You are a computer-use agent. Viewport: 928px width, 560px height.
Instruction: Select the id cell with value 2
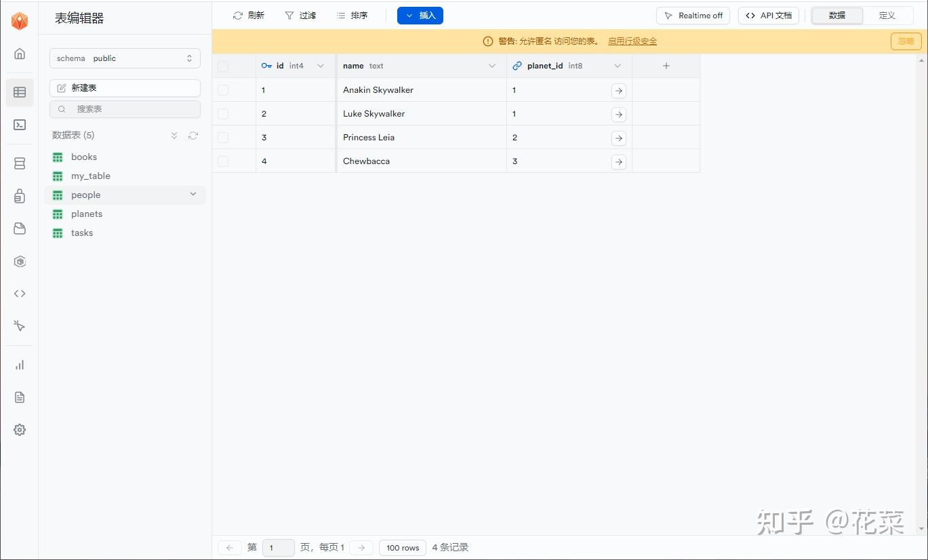296,113
